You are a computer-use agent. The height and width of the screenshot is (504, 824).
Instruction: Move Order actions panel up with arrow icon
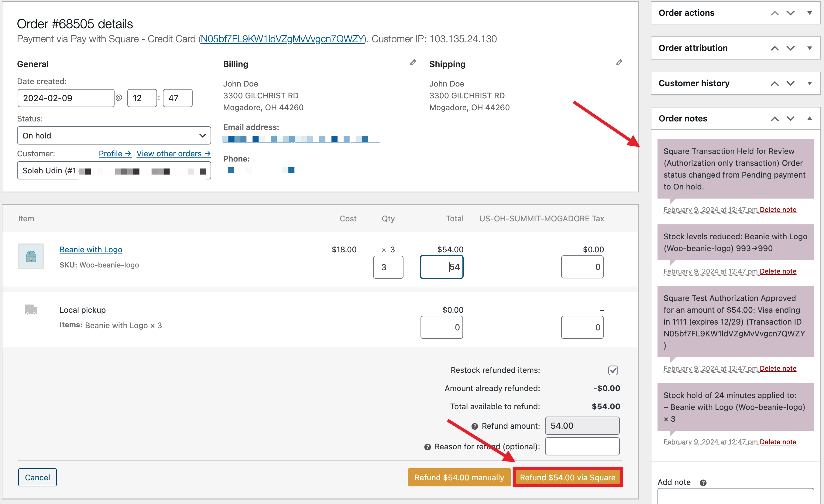(774, 13)
